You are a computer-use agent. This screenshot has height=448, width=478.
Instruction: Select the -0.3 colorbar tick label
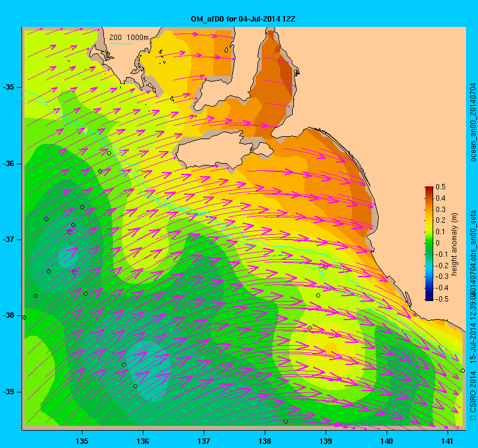coord(442,277)
